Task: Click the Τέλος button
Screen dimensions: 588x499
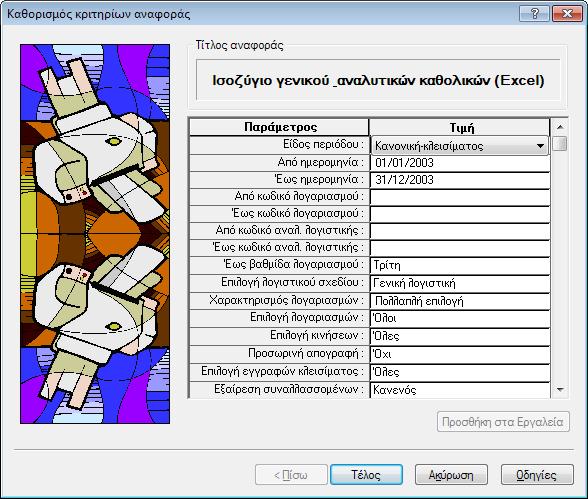Action: (x=366, y=475)
